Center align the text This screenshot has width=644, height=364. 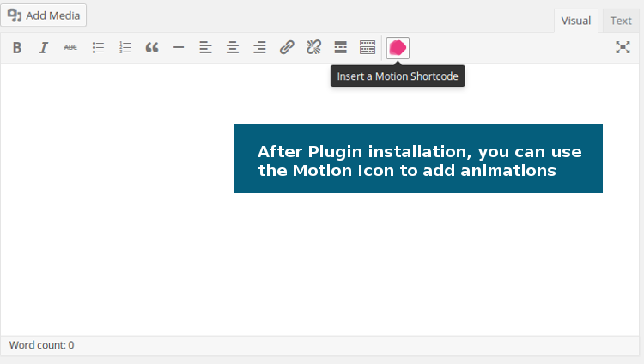(x=233, y=48)
